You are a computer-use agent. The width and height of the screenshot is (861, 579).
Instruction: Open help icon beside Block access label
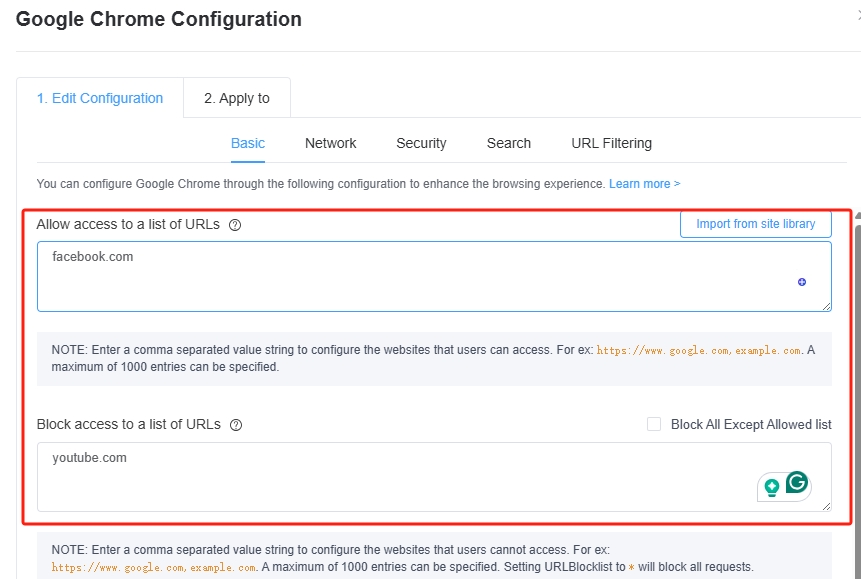pos(236,425)
